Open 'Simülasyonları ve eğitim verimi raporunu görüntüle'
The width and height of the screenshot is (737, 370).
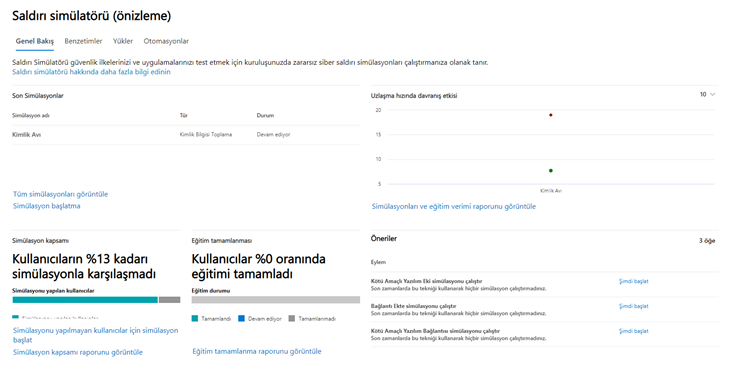click(454, 206)
